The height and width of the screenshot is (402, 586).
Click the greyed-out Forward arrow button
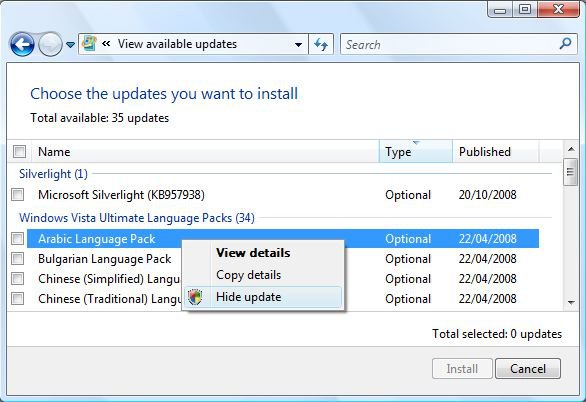pyautogui.click(x=50, y=44)
